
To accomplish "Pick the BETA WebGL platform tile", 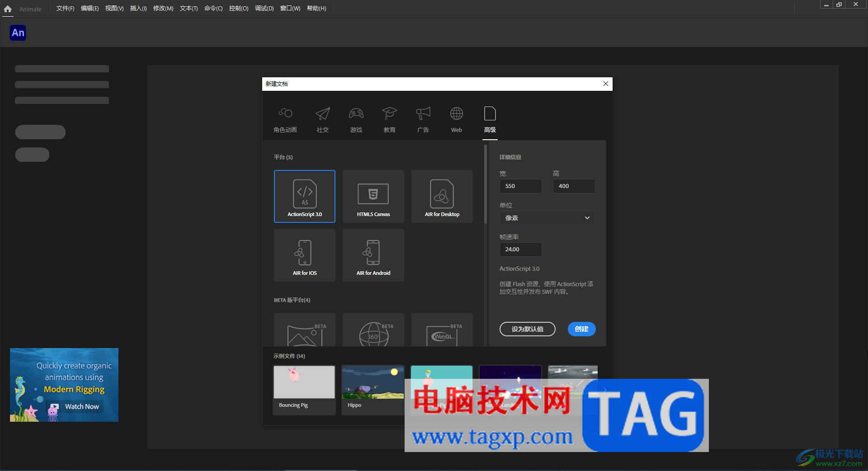I will [x=442, y=330].
